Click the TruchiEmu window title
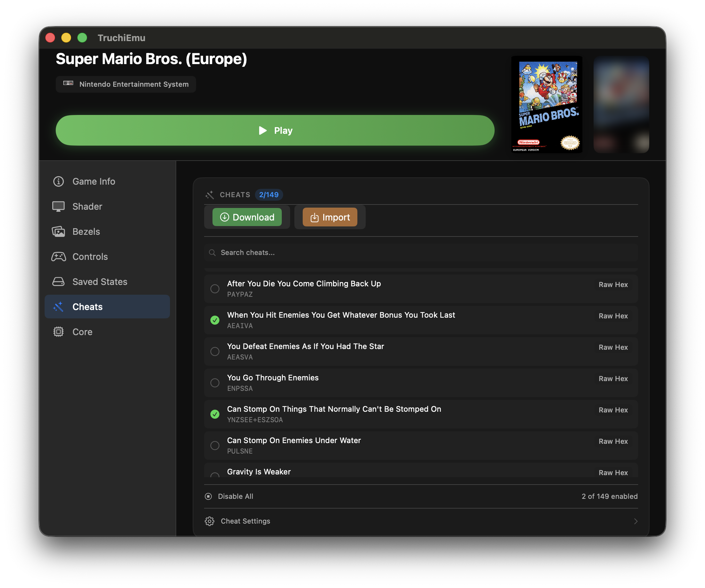 (x=122, y=38)
